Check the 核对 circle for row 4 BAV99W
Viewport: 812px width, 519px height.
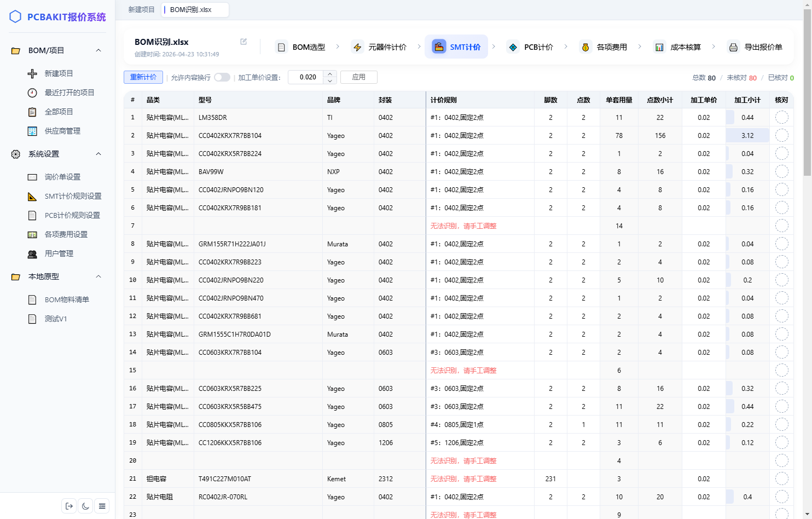pos(782,171)
